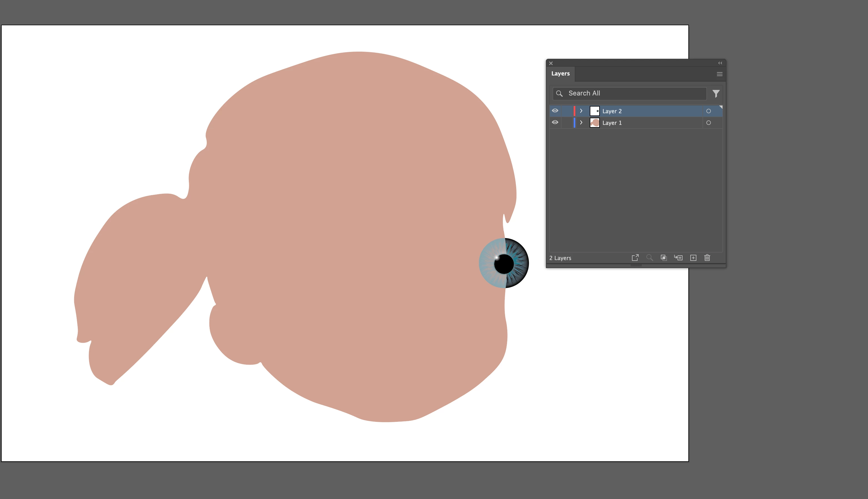
Task: Toggle visibility of Layer 1
Action: [555, 122]
